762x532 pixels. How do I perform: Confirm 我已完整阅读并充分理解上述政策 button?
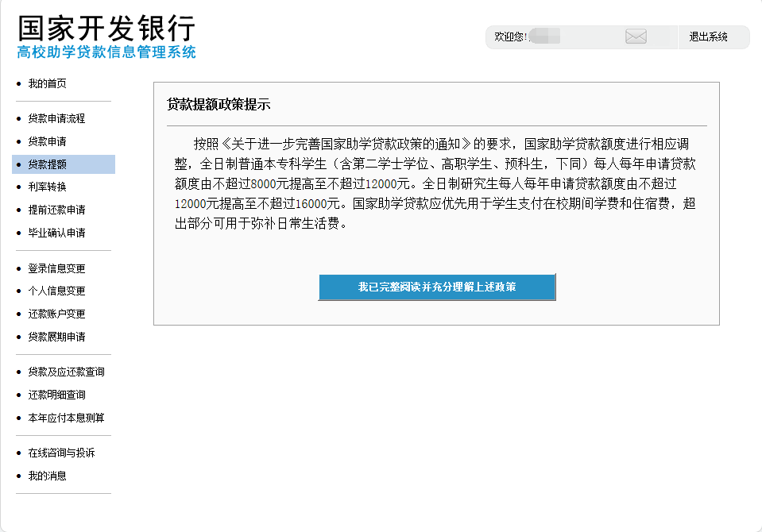pyautogui.click(x=437, y=287)
